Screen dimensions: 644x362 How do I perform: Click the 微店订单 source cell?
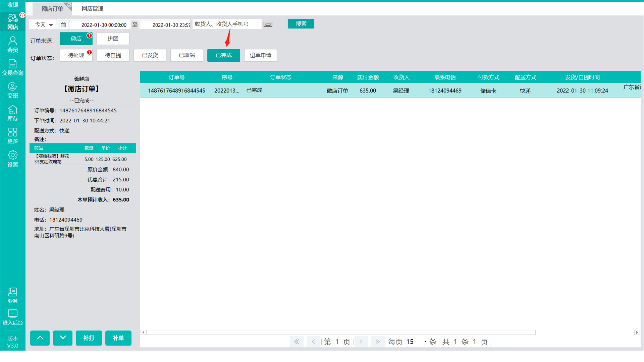(x=337, y=91)
